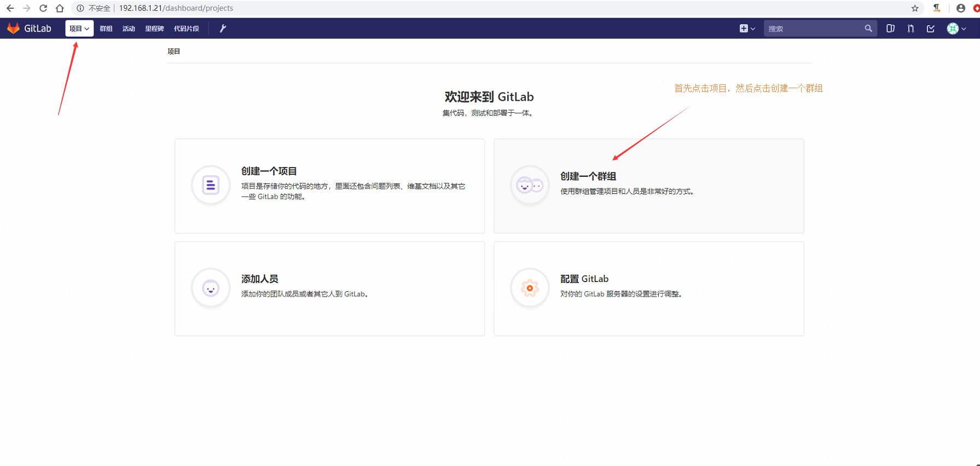Open the merge requests icon
980x466 pixels.
tap(911, 28)
